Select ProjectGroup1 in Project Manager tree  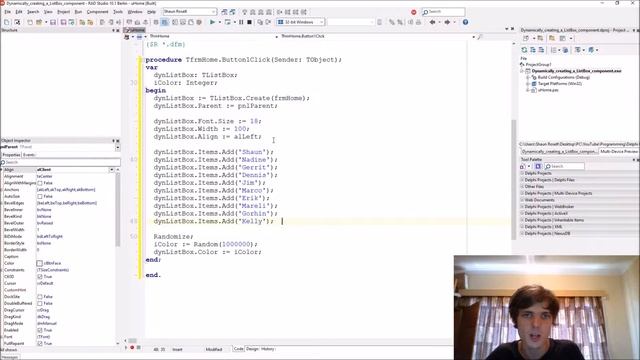click(x=538, y=64)
